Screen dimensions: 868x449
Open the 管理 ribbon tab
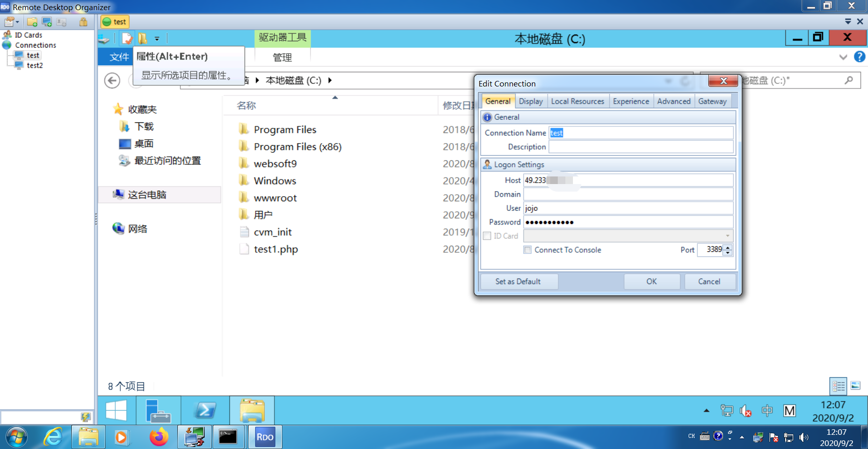click(x=282, y=57)
